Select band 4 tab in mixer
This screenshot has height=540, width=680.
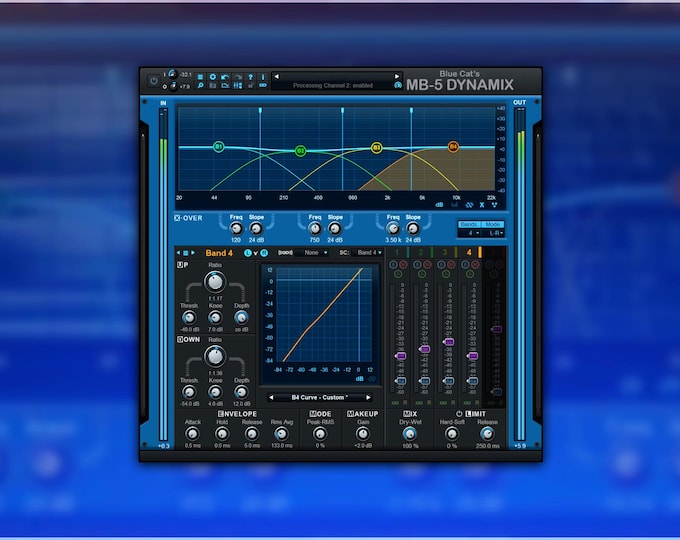(469, 252)
